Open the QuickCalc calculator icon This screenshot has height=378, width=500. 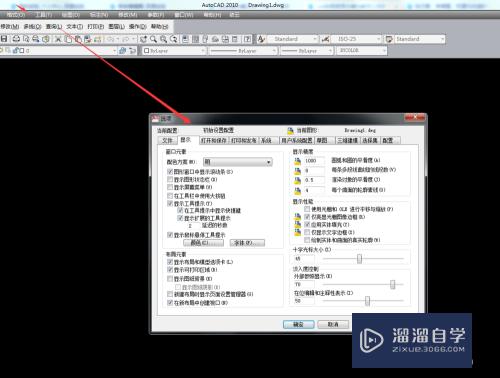point(235,39)
